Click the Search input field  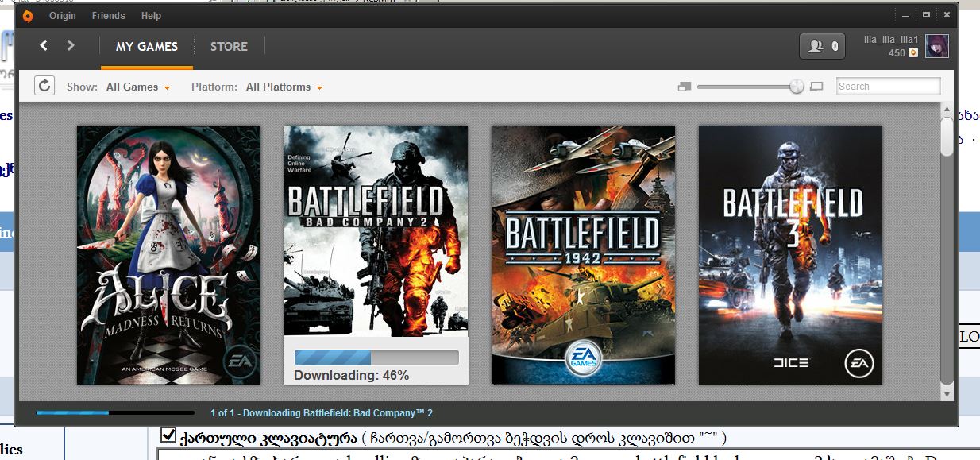[888, 87]
